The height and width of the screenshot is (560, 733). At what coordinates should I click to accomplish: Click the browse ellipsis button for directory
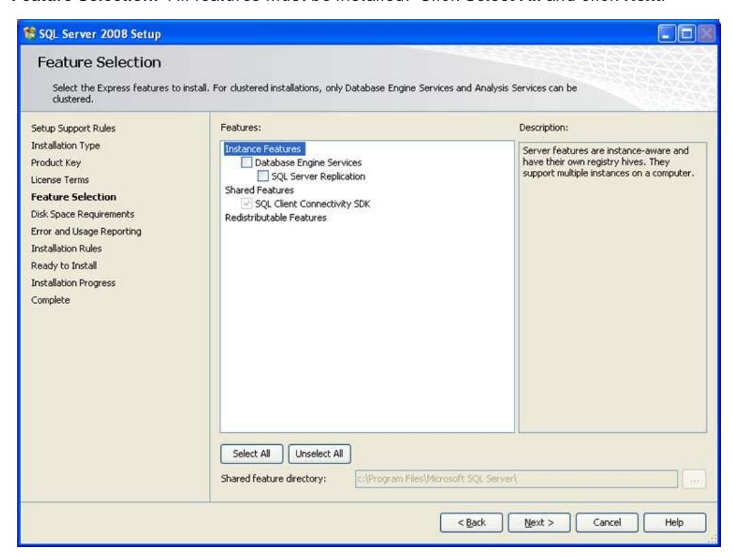click(694, 479)
